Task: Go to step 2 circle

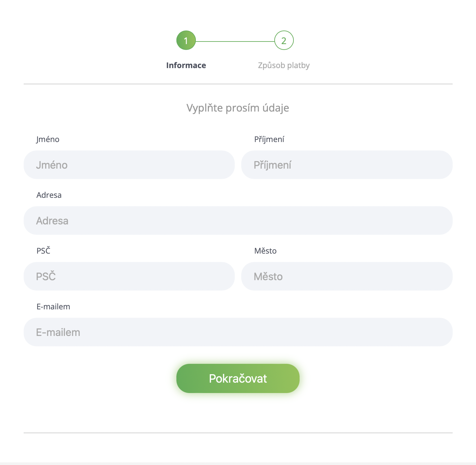Action: tap(284, 41)
